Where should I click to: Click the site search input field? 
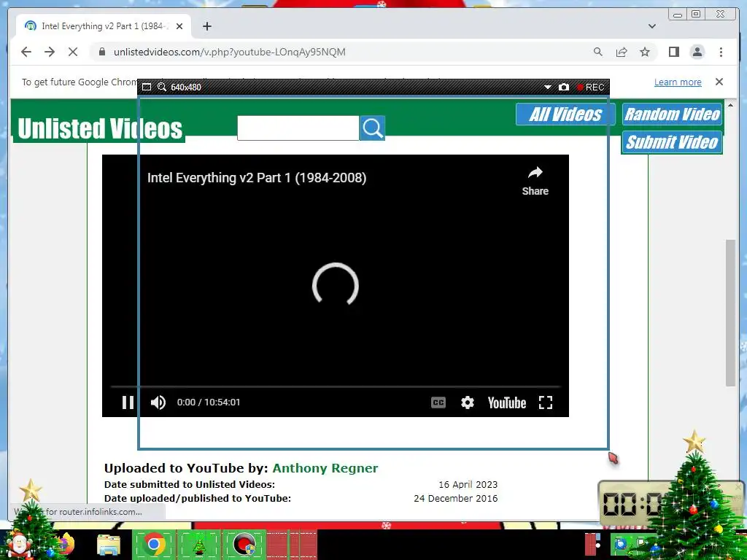tap(298, 128)
